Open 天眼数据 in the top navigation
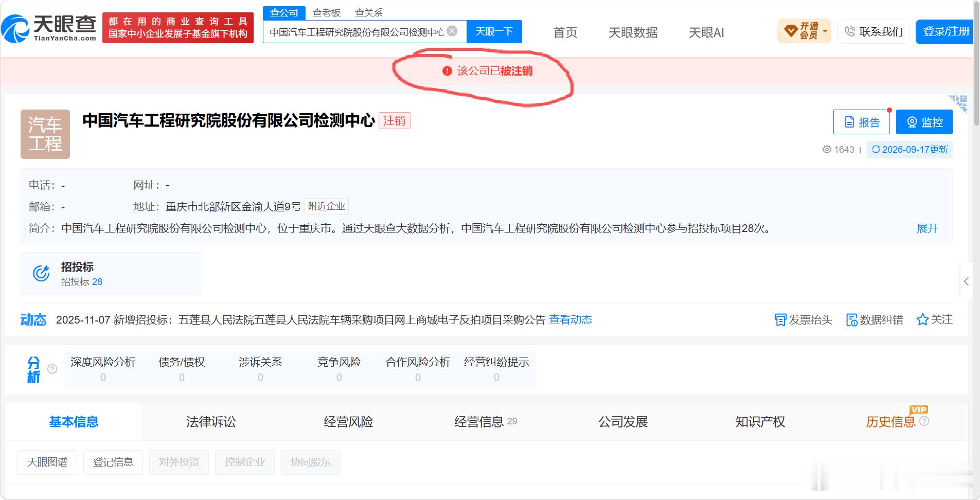 pyautogui.click(x=633, y=32)
